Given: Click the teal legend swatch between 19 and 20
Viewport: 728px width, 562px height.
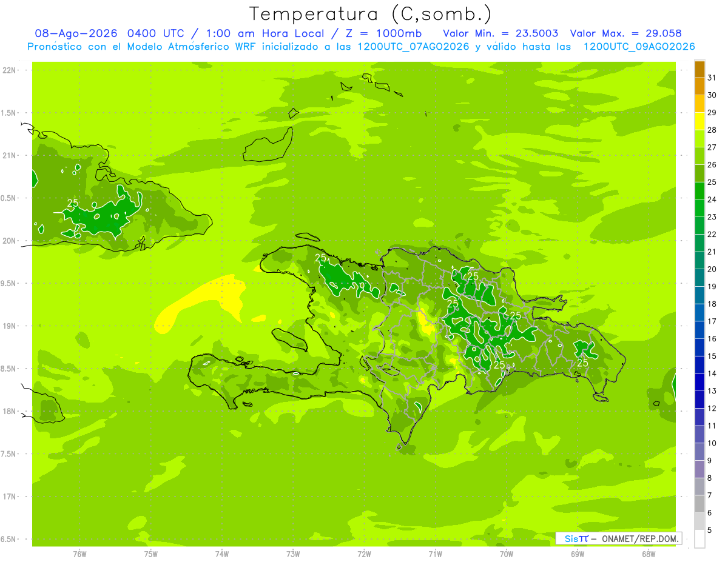Looking at the screenshot, I should click(x=699, y=278).
